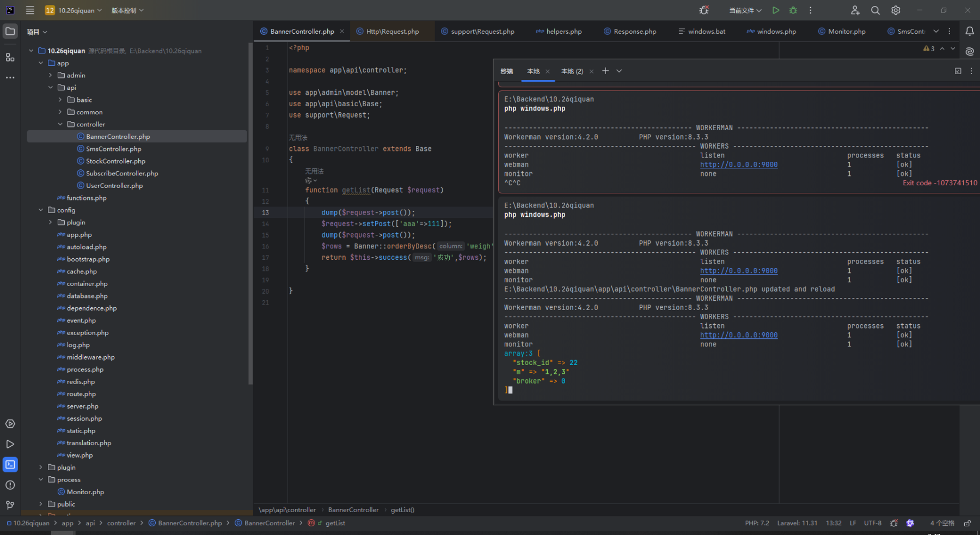Open Code With Me icon
980x535 pixels.
tap(855, 10)
